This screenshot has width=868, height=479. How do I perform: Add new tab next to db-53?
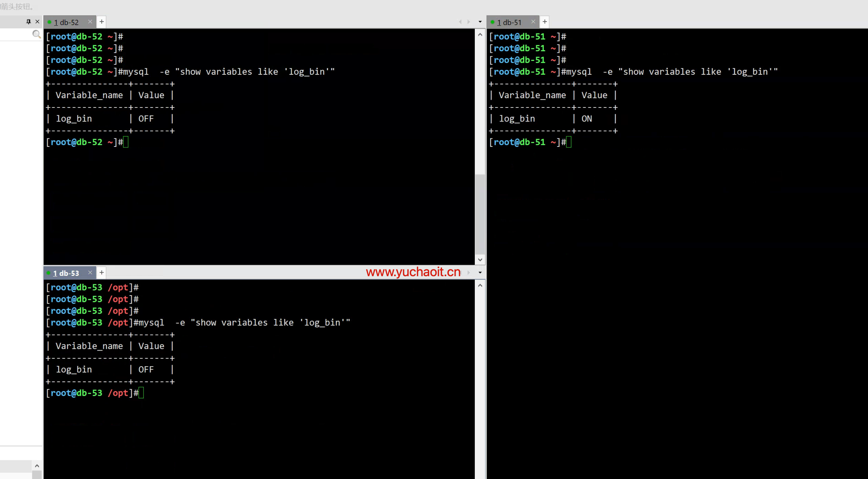(x=101, y=272)
